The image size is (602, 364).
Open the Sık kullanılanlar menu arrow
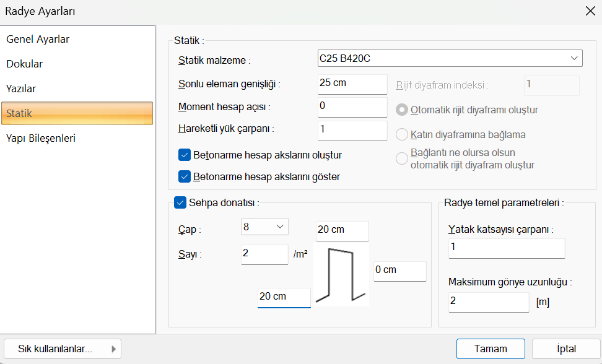[113, 349]
